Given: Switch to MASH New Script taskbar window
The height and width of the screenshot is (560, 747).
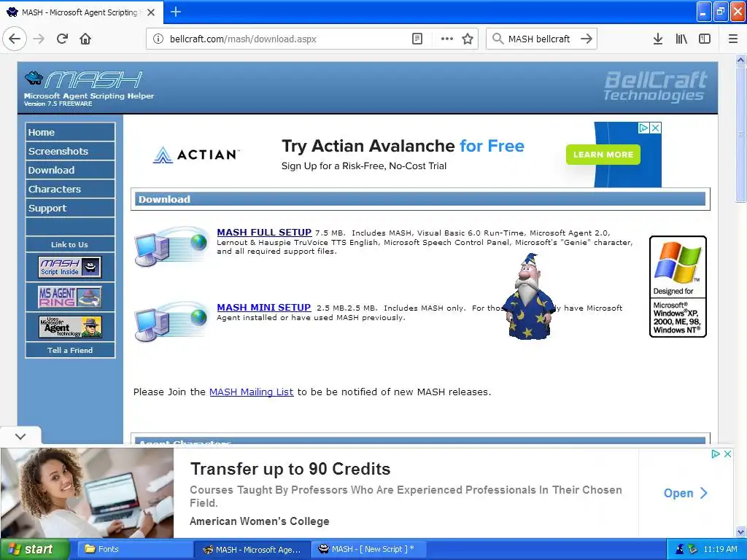Looking at the screenshot, I should tap(368, 549).
